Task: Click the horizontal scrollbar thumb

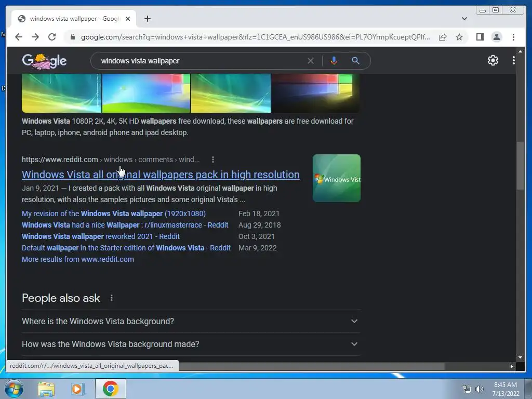Action: (312, 366)
